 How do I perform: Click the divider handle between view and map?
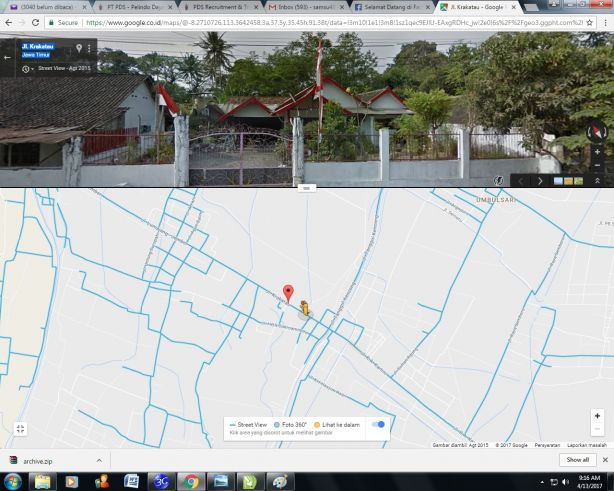pyautogui.click(x=307, y=187)
